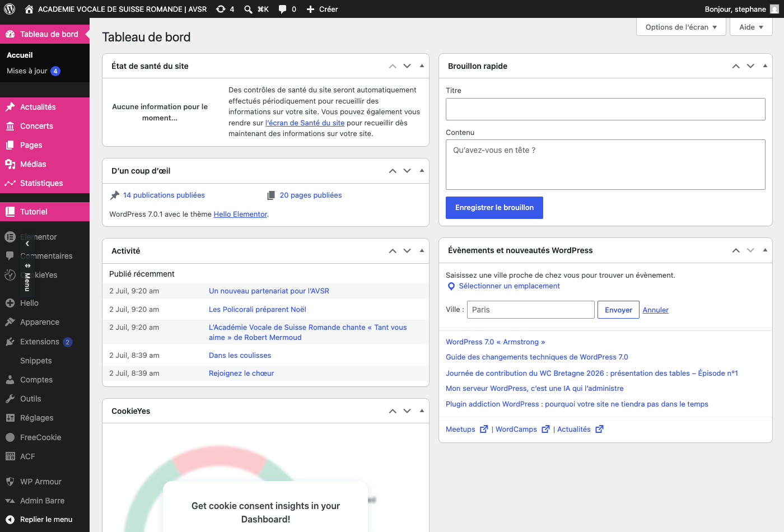Move Activité panel up
The image size is (784, 532).
pyautogui.click(x=393, y=251)
